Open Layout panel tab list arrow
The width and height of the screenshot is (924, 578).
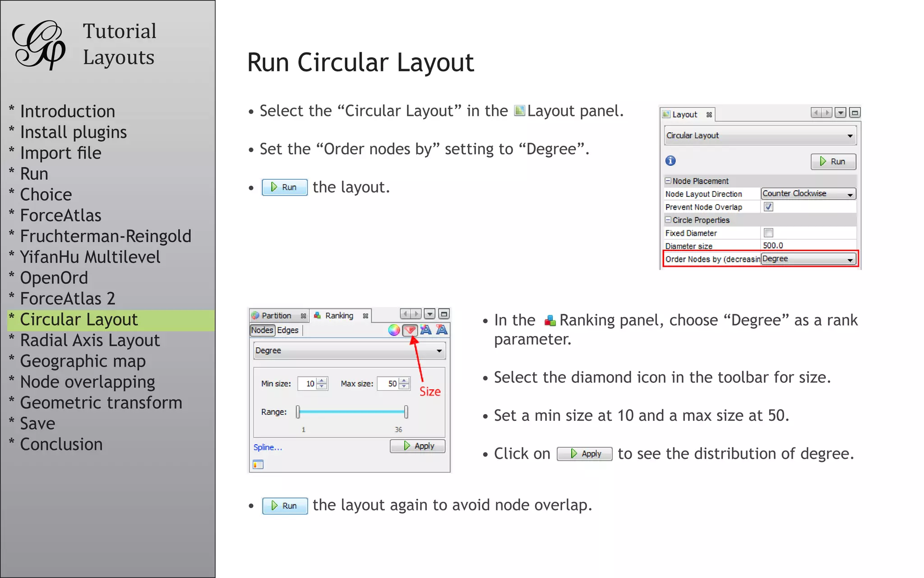[840, 112]
